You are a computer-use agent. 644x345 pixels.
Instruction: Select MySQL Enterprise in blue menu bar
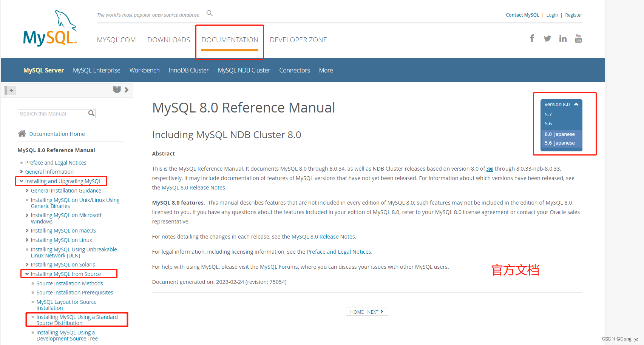pyautogui.click(x=97, y=70)
